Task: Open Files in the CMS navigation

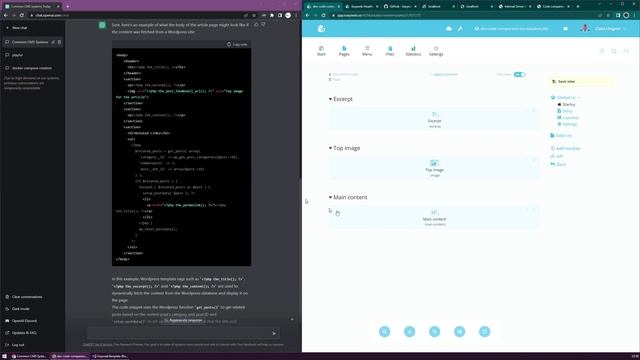Action: click(390, 51)
